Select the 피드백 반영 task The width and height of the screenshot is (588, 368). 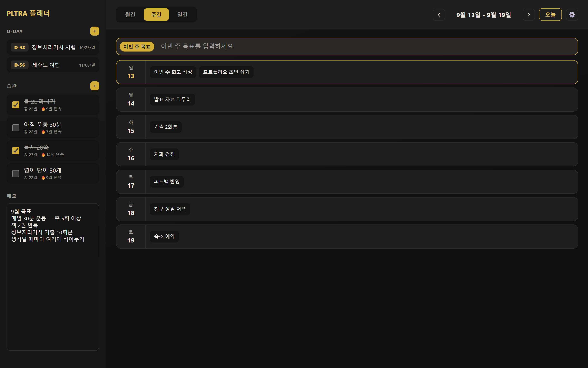click(x=167, y=182)
